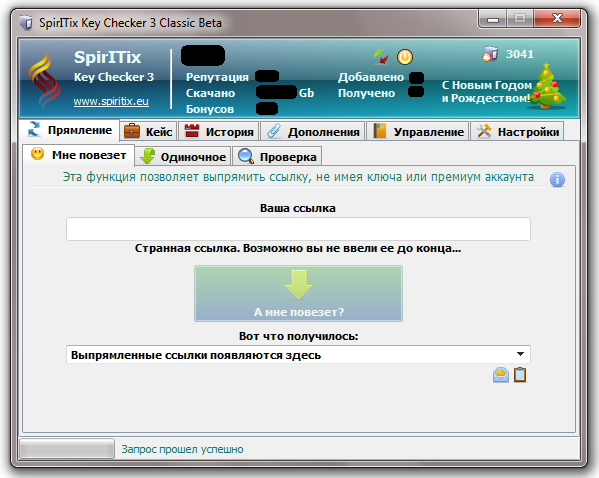Click the yellow power icon in header

pos(405,57)
